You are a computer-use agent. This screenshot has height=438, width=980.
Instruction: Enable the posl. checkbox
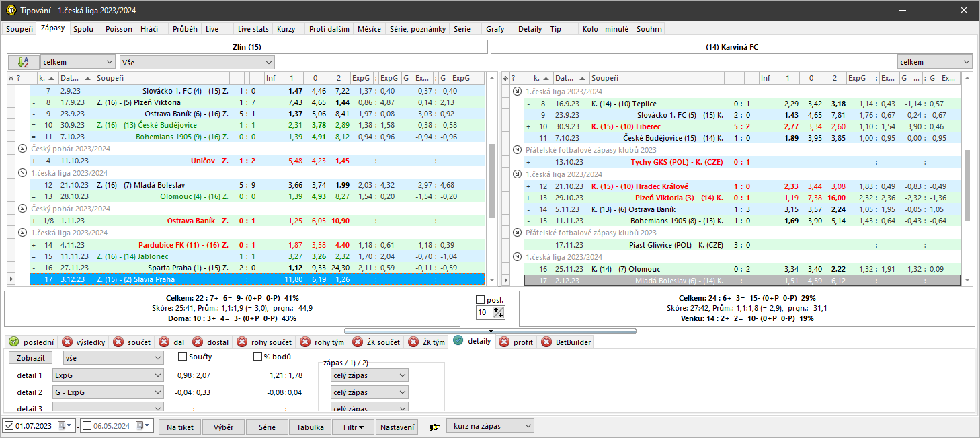(x=480, y=300)
